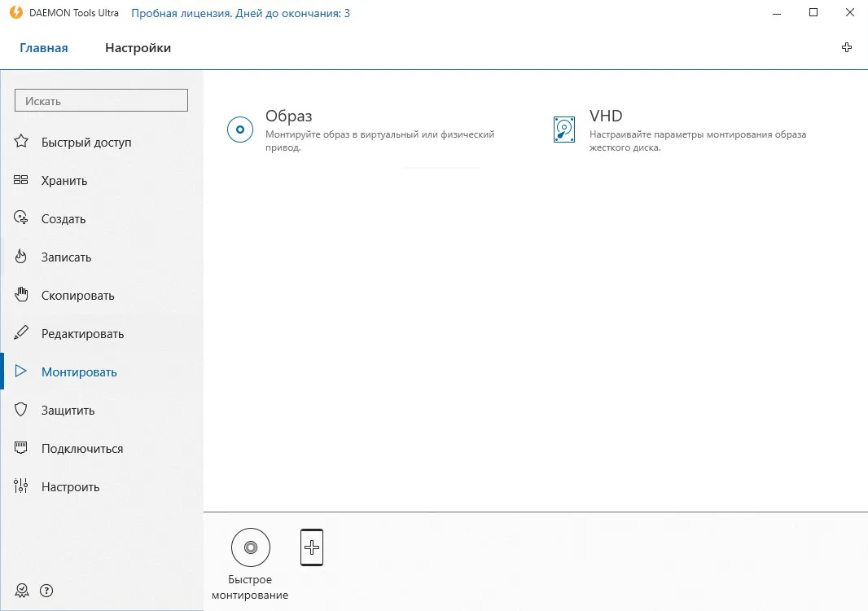The width and height of the screenshot is (868, 611).
Task: Add a new device with plus icon
Action: point(312,547)
